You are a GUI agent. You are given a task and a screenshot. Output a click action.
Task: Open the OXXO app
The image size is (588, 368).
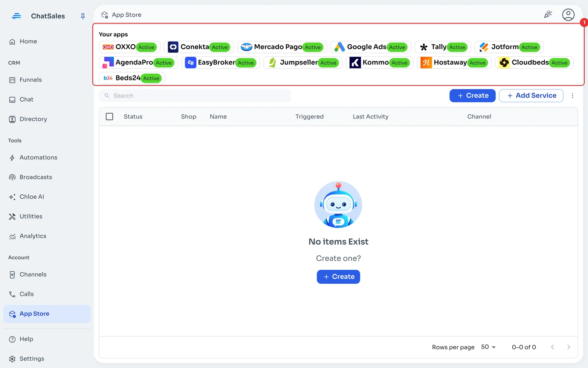coord(129,47)
